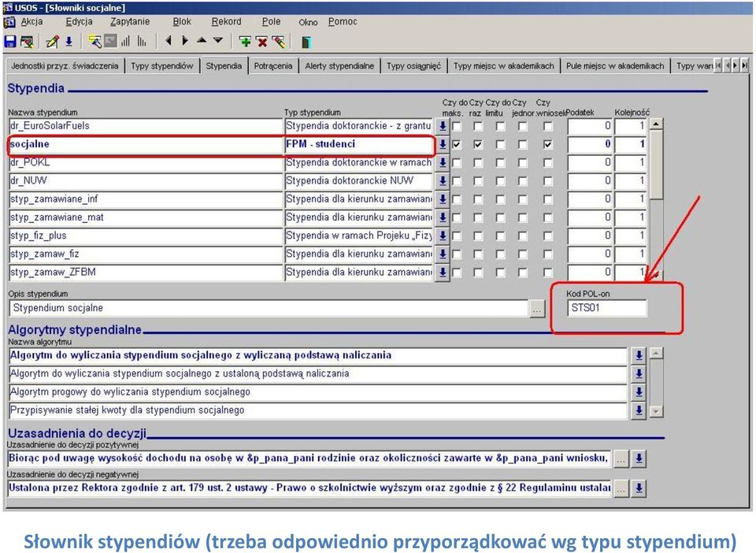The width and height of the screenshot is (756, 553).
Task: Switch to Pule miejsc w akademikach tab
Action: (615, 66)
